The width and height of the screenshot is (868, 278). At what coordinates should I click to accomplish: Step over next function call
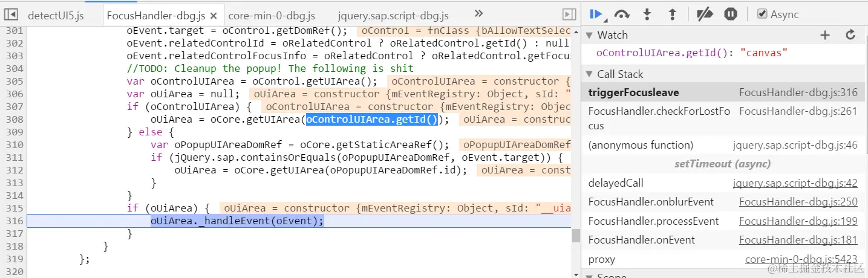pos(622,15)
